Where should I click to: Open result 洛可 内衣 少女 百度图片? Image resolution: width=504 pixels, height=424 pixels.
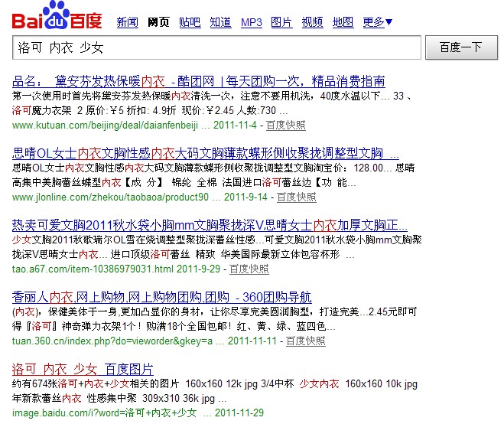point(83,370)
